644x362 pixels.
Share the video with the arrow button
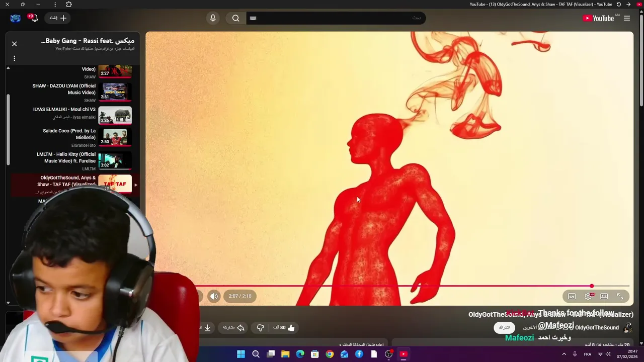pos(234,328)
